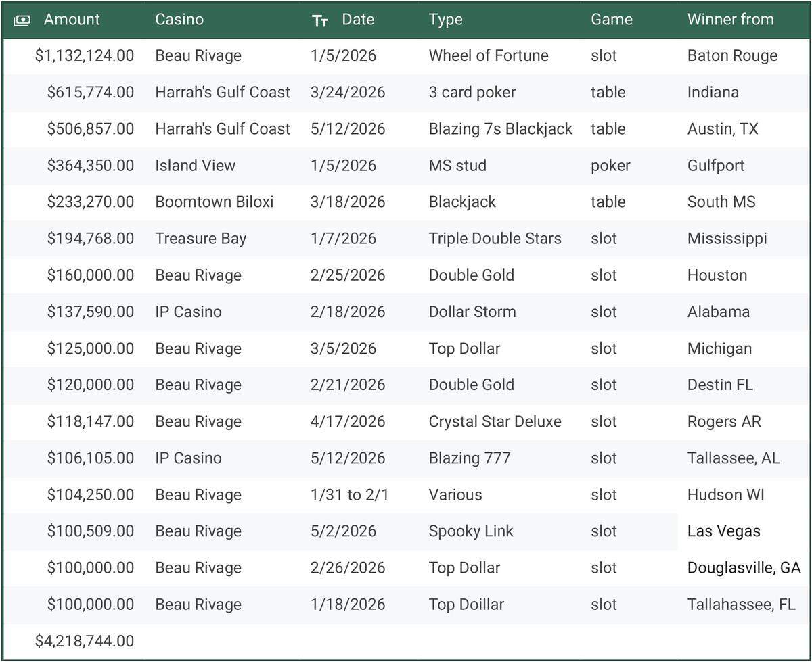Click the Triple Double Stars cell
812x662 pixels.
click(495, 238)
